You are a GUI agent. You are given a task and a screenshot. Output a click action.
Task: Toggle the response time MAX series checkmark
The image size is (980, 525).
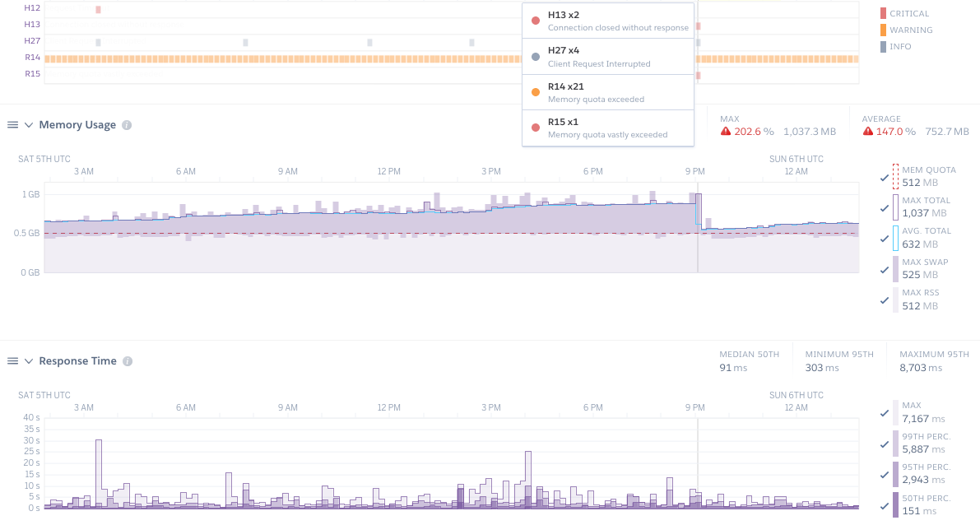point(885,413)
